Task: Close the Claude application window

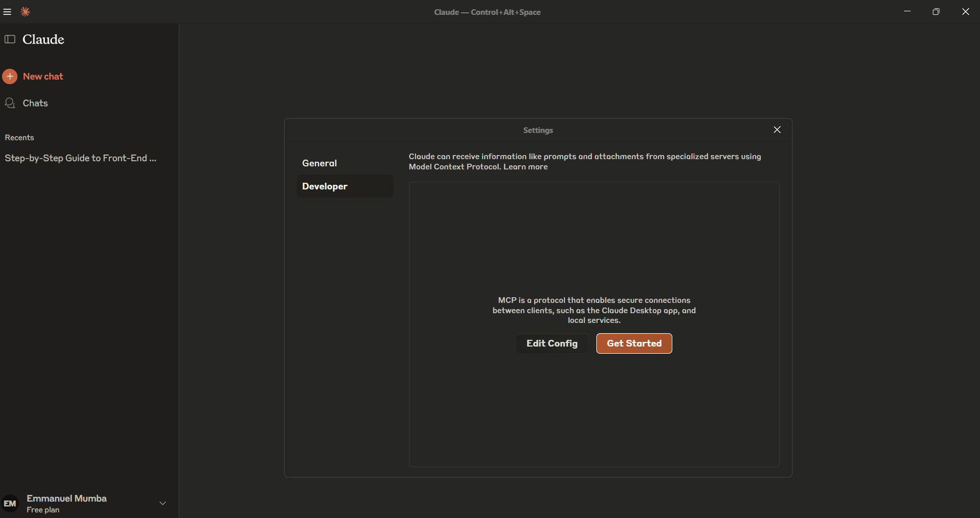Action: click(966, 11)
